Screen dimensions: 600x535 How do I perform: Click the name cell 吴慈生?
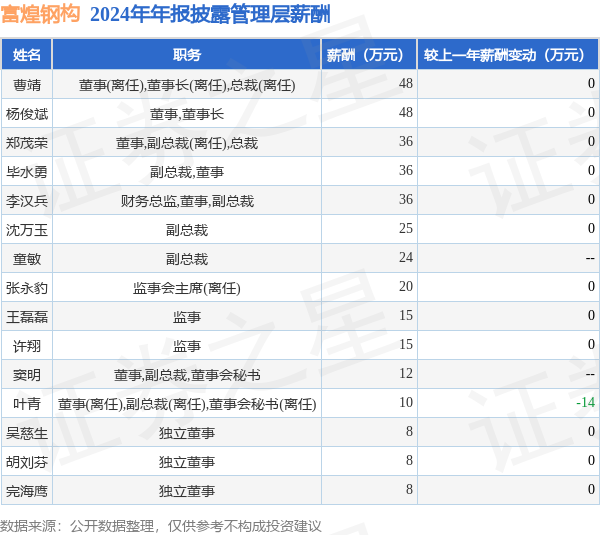pos(27,433)
